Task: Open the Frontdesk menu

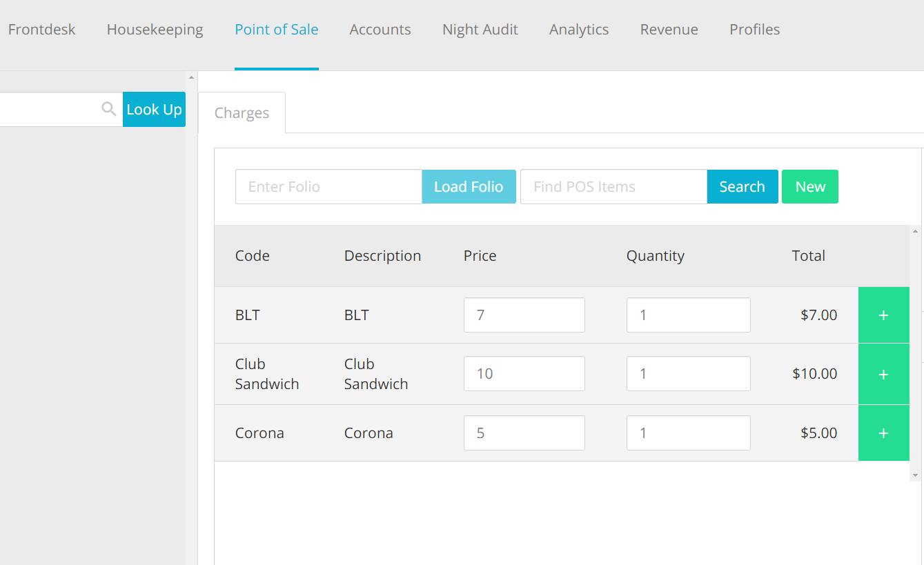Action: click(41, 30)
